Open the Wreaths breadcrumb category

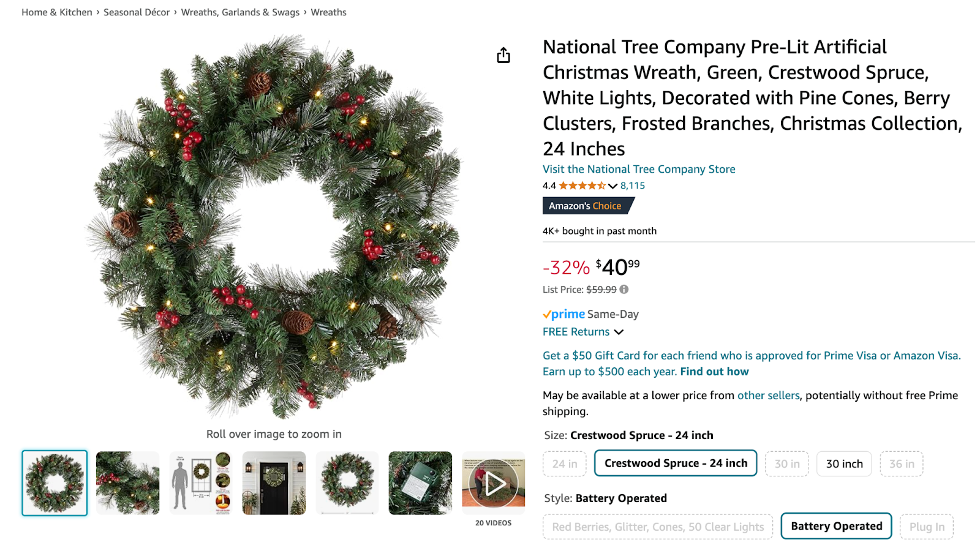click(x=328, y=12)
